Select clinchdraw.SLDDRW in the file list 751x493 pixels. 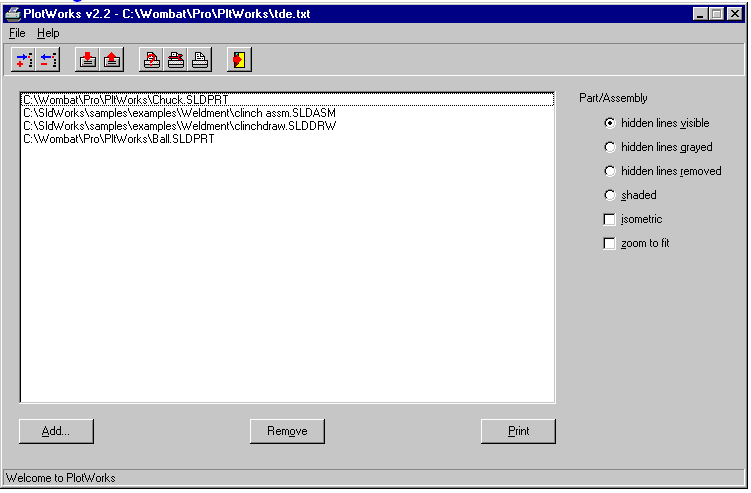[287, 126]
